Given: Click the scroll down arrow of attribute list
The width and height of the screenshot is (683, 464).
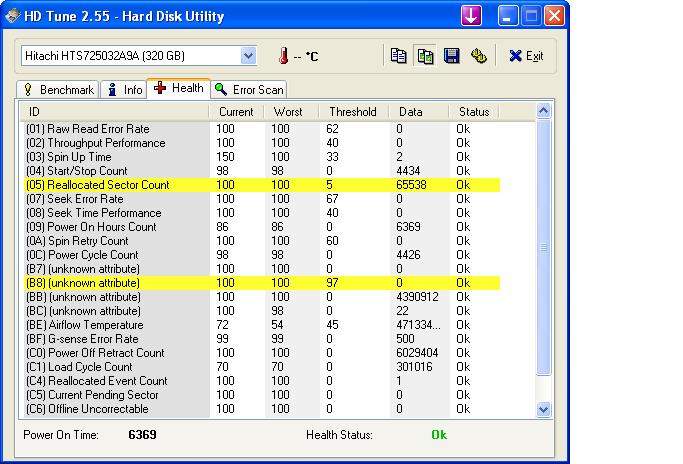Looking at the screenshot, I should [544, 408].
